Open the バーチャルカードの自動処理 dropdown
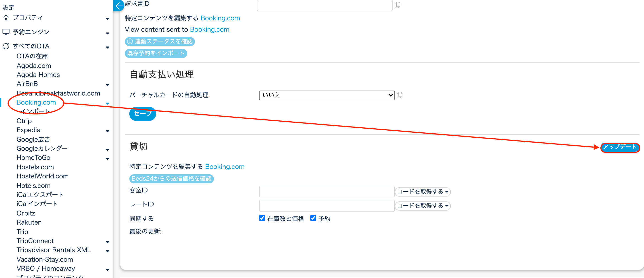 pyautogui.click(x=327, y=95)
